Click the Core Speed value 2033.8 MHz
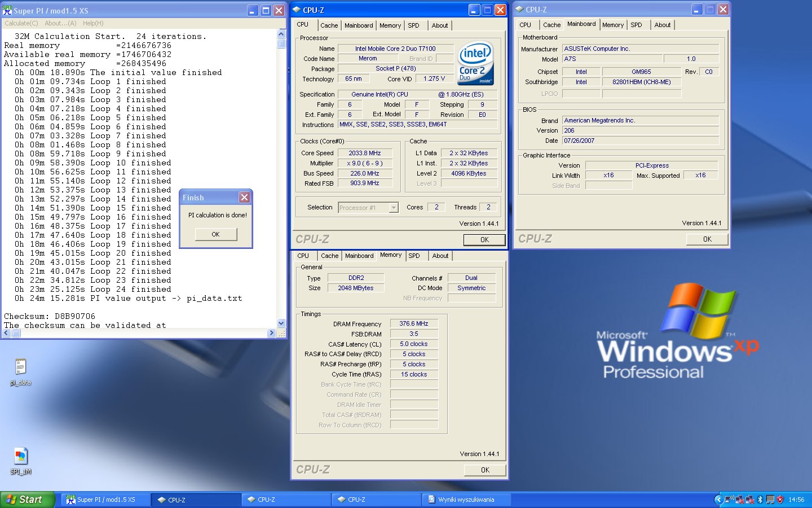This screenshot has width=812, height=508. click(x=364, y=153)
